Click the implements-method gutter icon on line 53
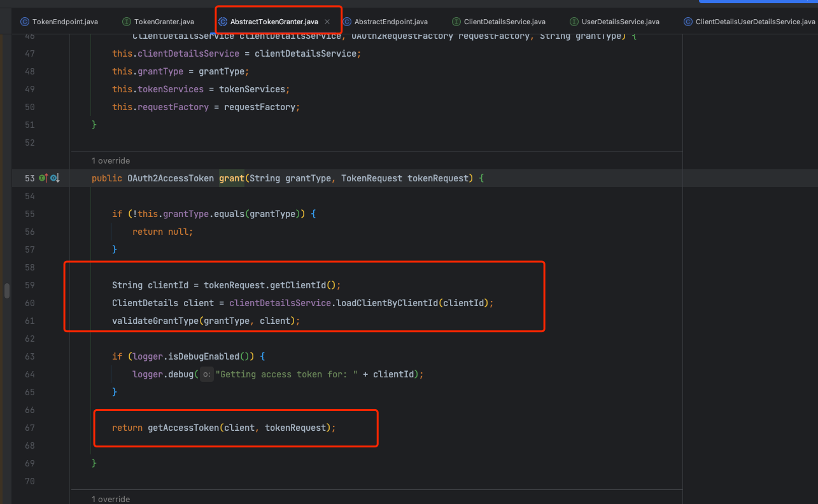The image size is (818, 504). point(44,178)
